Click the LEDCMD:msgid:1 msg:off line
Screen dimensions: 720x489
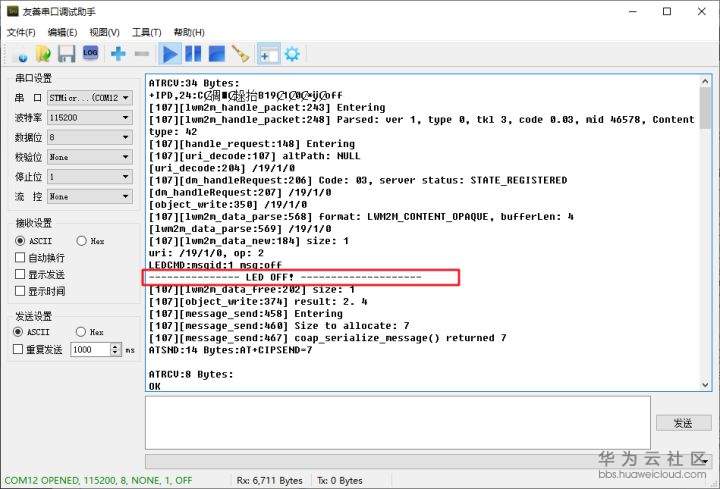click(x=215, y=265)
